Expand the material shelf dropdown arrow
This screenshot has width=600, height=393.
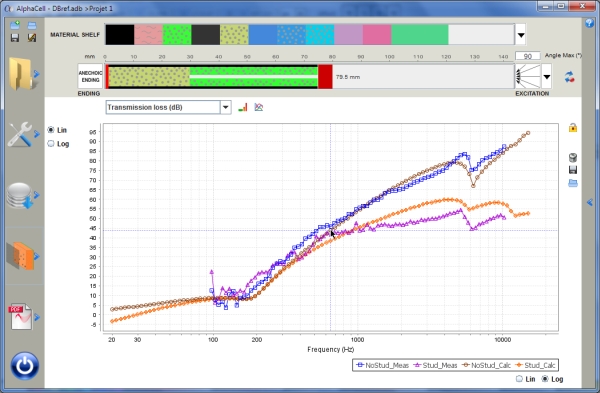coord(521,35)
